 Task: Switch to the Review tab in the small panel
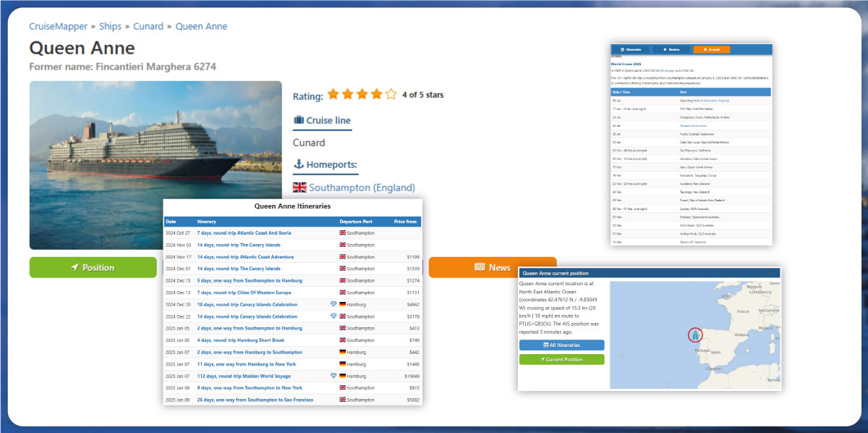tap(671, 49)
